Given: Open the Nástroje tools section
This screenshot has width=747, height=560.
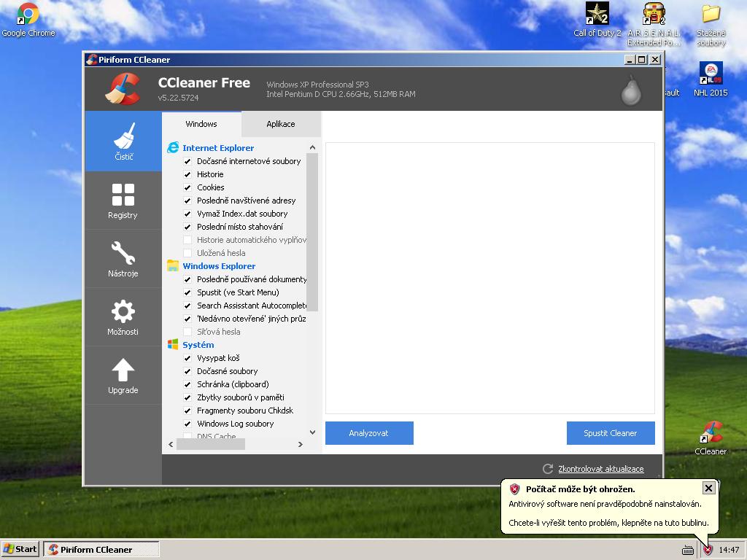Looking at the screenshot, I should pyautogui.click(x=123, y=260).
